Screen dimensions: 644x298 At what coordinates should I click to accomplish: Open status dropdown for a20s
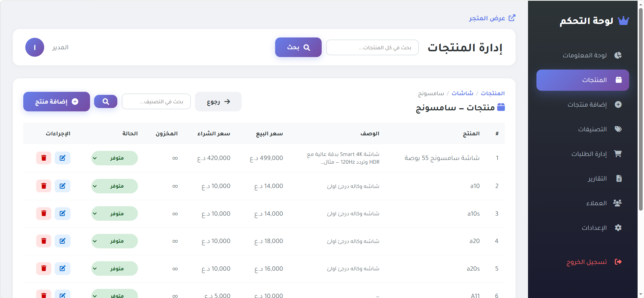[115, 269]
